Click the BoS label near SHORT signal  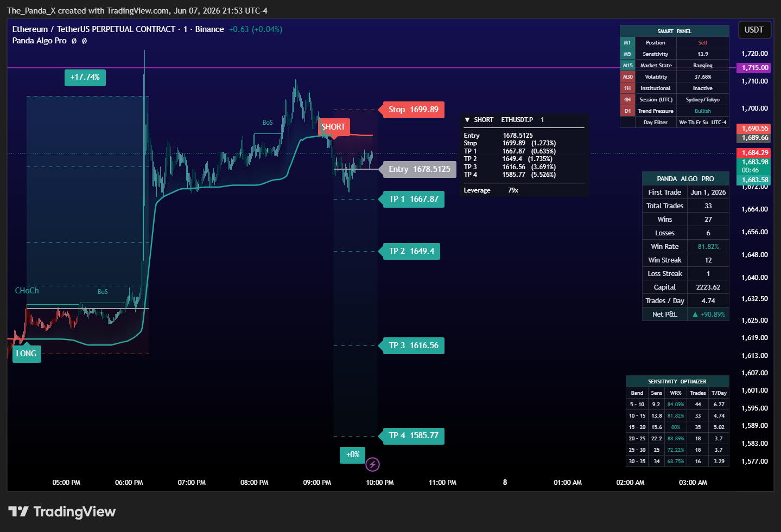tap(268, 123)
